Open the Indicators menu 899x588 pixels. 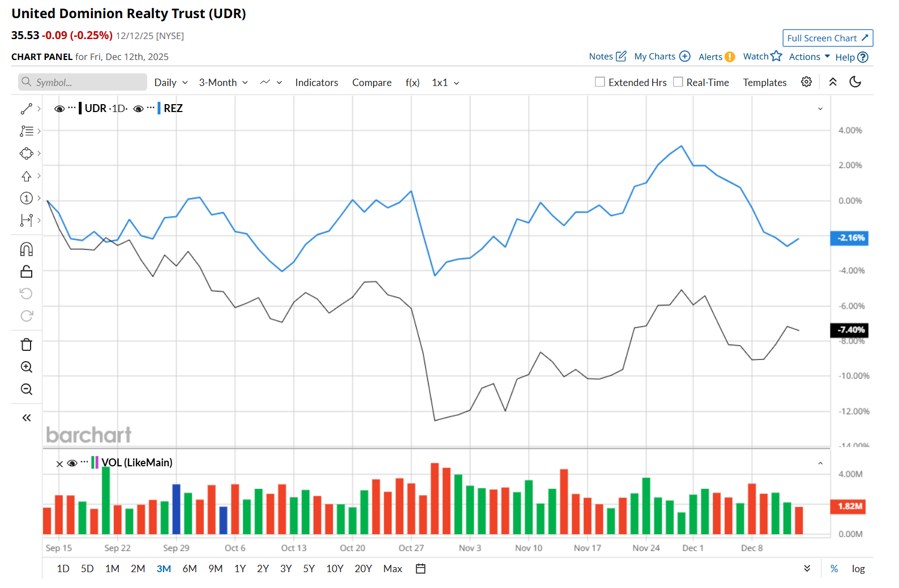pos(316,83)
